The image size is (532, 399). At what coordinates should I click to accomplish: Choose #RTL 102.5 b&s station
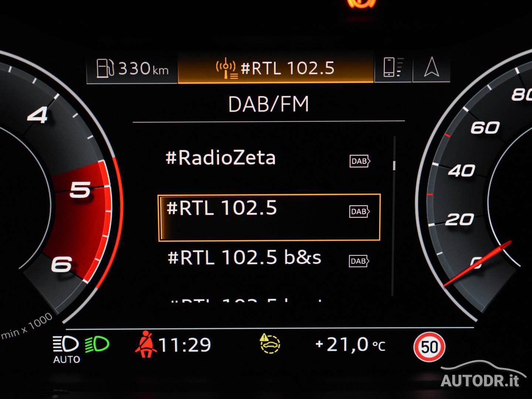tap(244, 258)
